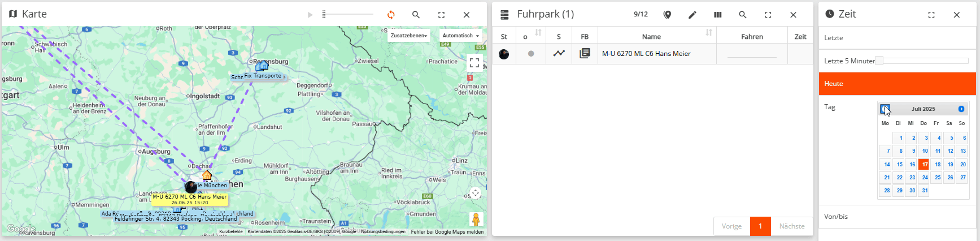
Task: Expand the Karte panel to fullscreen
Action: point(441,15)
